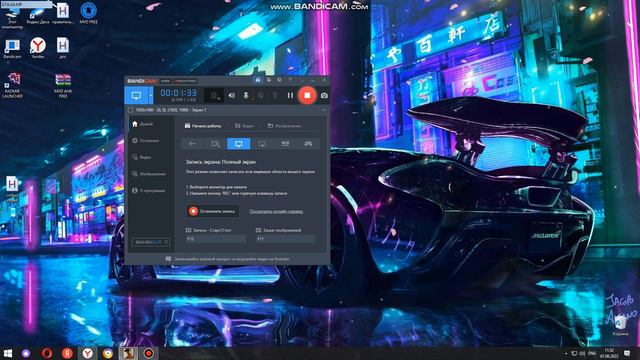
Task: Take a screenshot with the camera icon
Action: (x=324, y=96)
